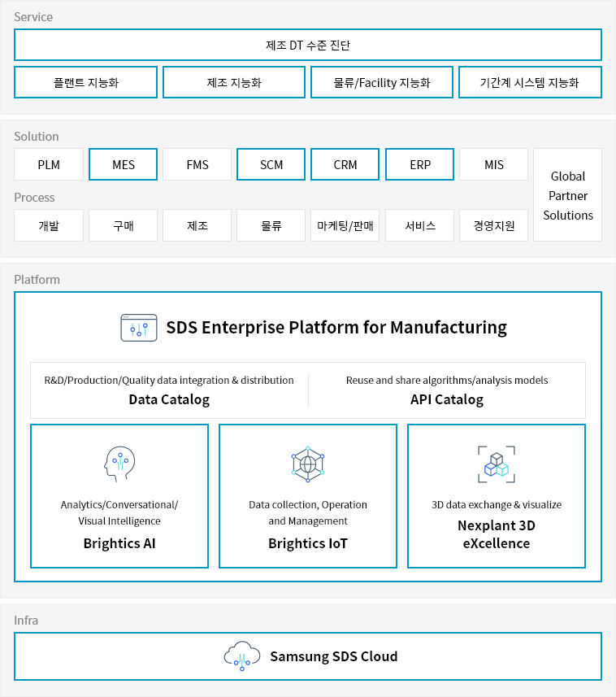Viewport: 616px width, 697px height.
Task: Select the 구매 process box
Action: (x=123, y=225)
